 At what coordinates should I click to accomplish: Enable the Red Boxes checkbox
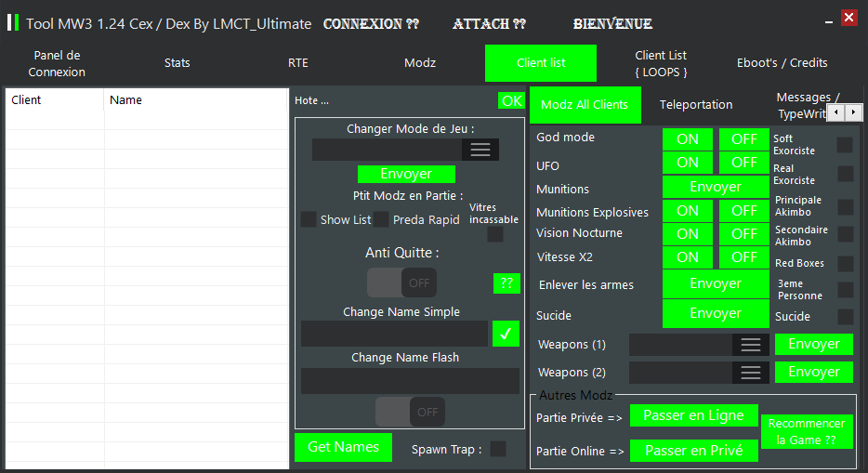(845, 263)
